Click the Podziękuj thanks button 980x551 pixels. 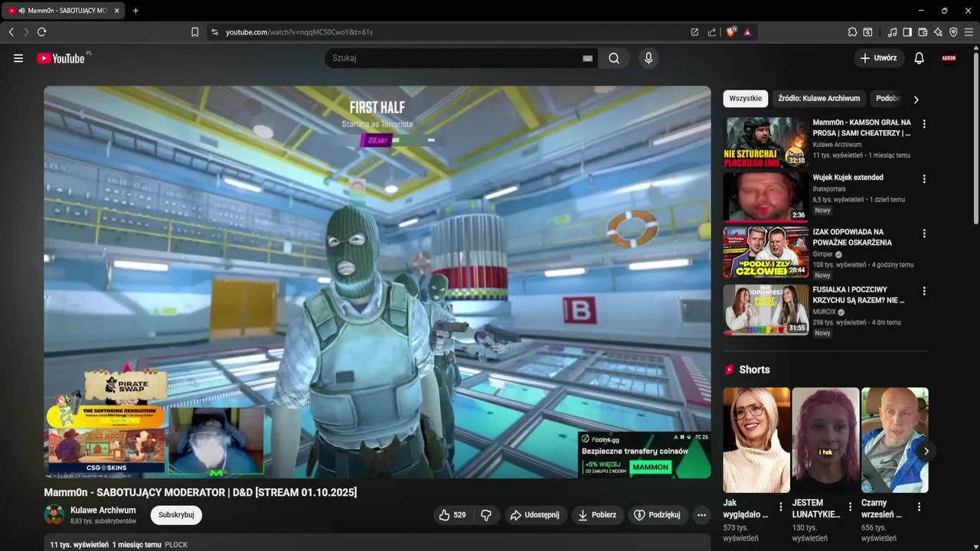point(658,515)
